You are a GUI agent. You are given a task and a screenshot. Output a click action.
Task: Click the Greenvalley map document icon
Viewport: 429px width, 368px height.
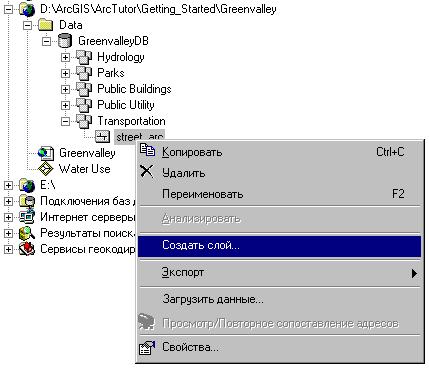[x=46, y=153]
